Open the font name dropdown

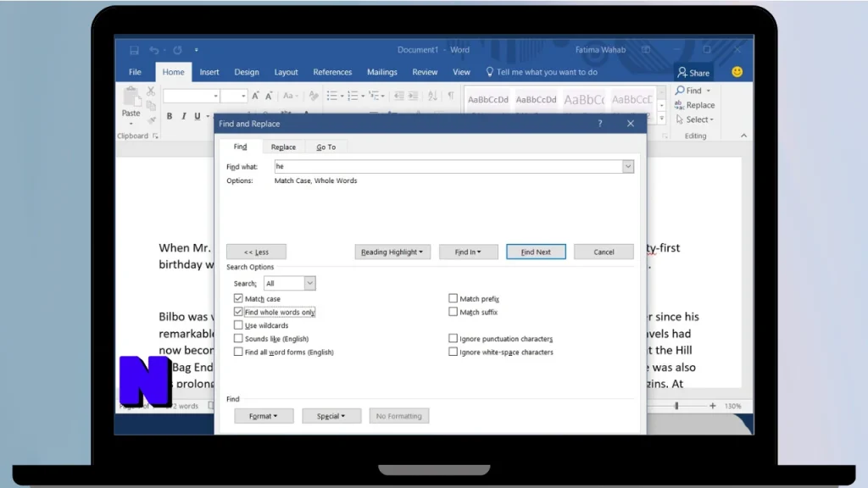coord(215,96)
